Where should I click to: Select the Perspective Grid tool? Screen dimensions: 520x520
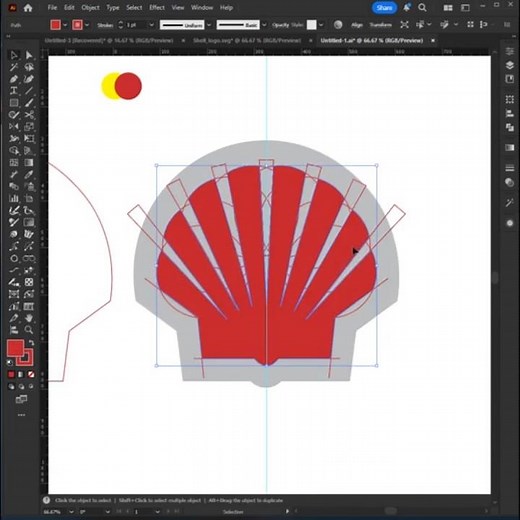pyautogui.click(x=29, y=151)
